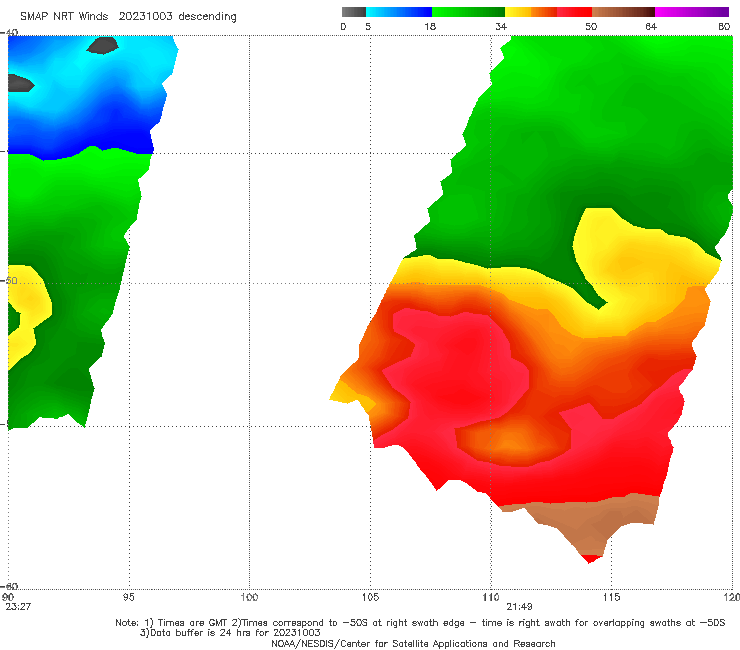Click the NOAA/NESDIS credit line
The image size is (740, 650).
click(x=413, y=644)
